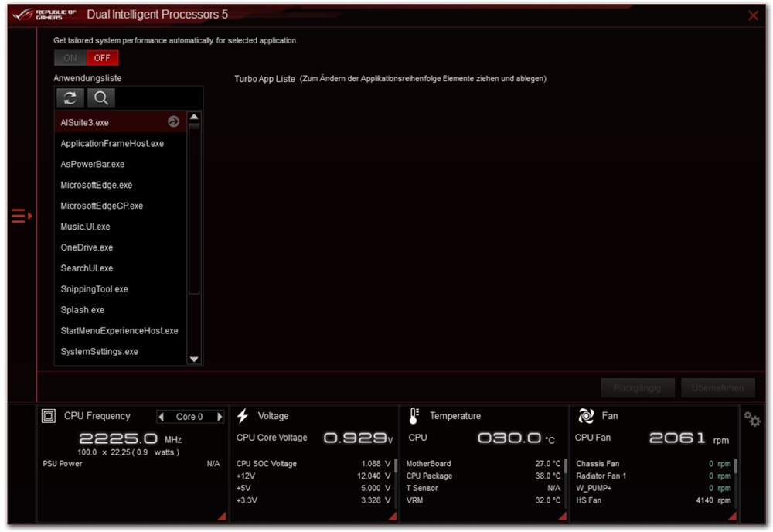
Task: Click the CPU Fan 2061 rpm reading
Action: click(x=652, y=438)
